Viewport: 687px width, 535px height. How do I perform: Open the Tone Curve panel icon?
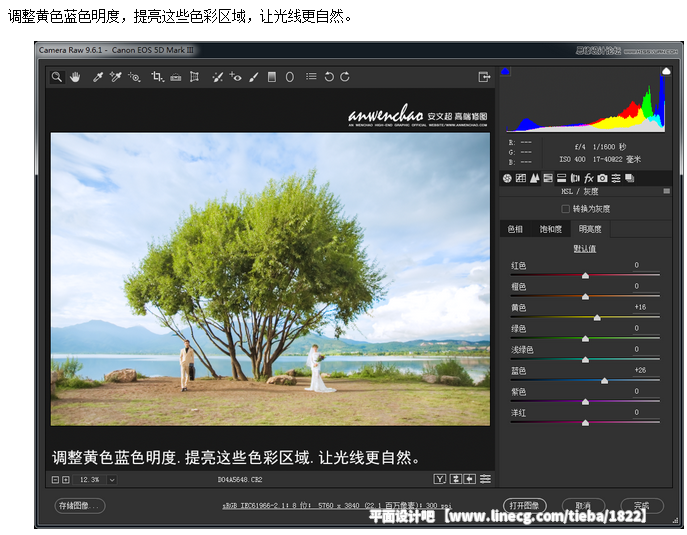tap(521, 178)
